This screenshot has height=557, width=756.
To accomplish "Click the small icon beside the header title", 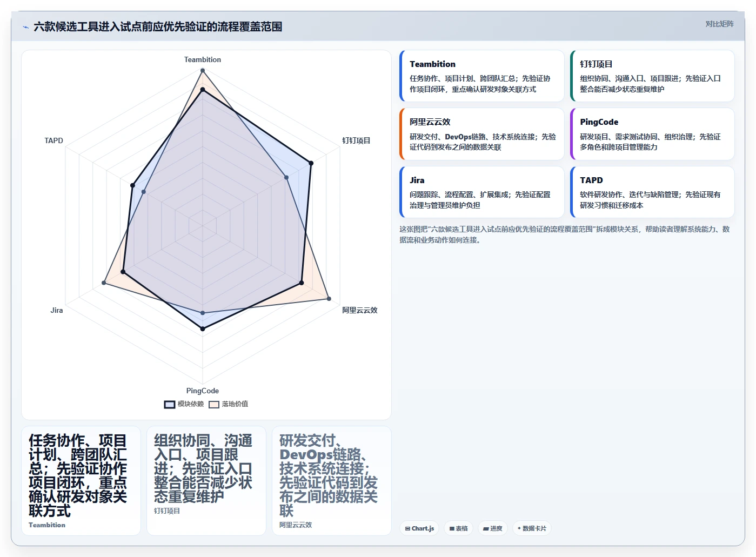I will [x=25, y=27].
